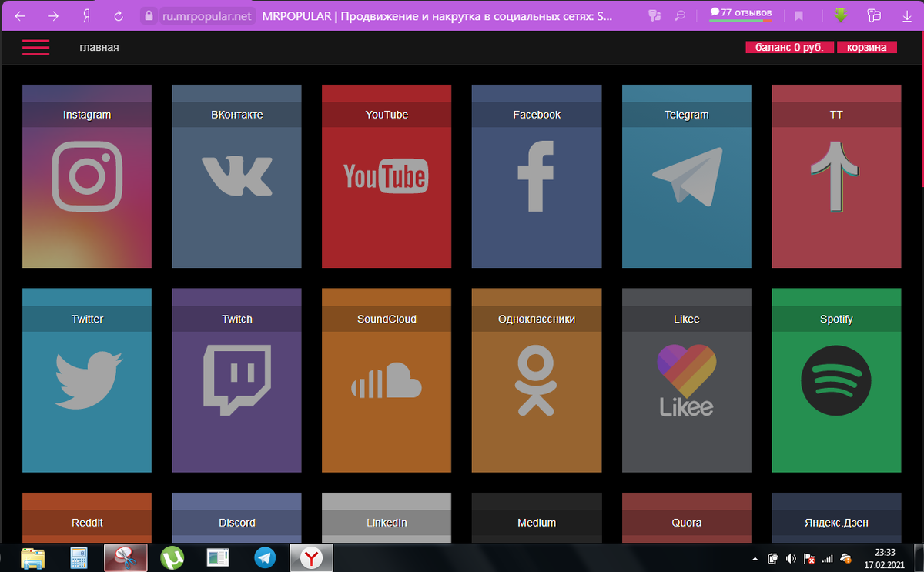This screenshot has width=924, height=572.
Task: Go back in browser history
Action: 21,15
